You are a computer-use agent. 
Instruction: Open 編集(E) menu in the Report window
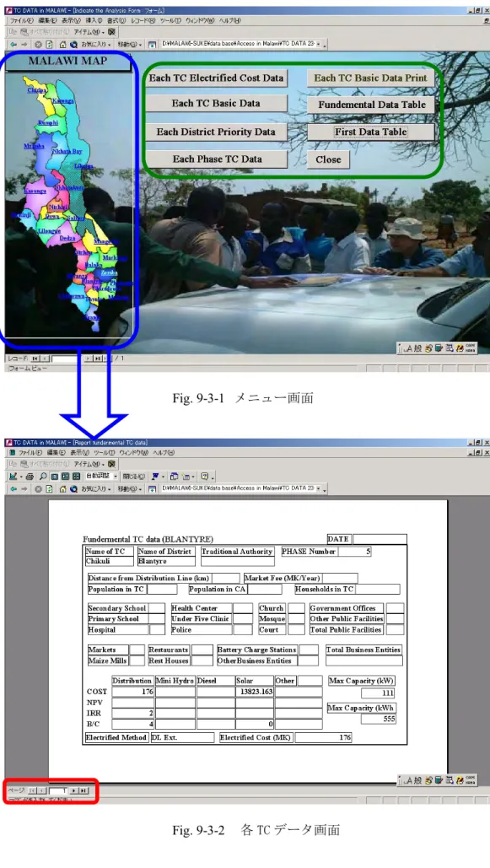(x=56, y=453)
